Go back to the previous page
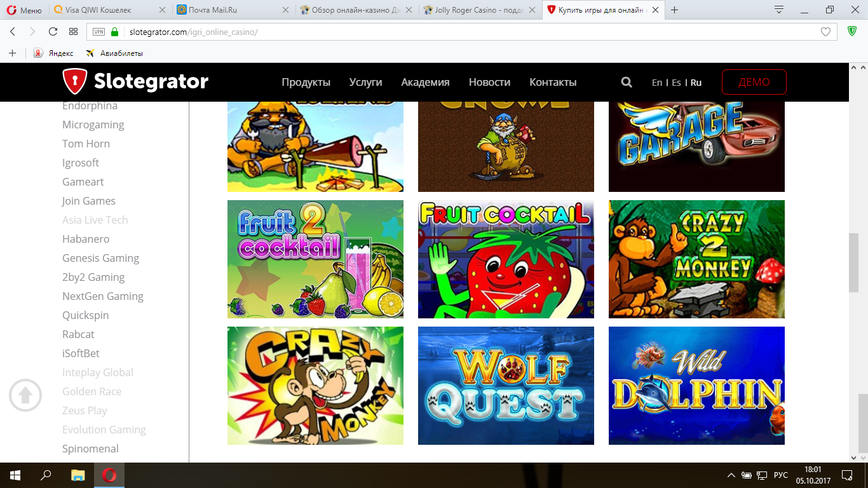868x488 pixels. point(13,32)
